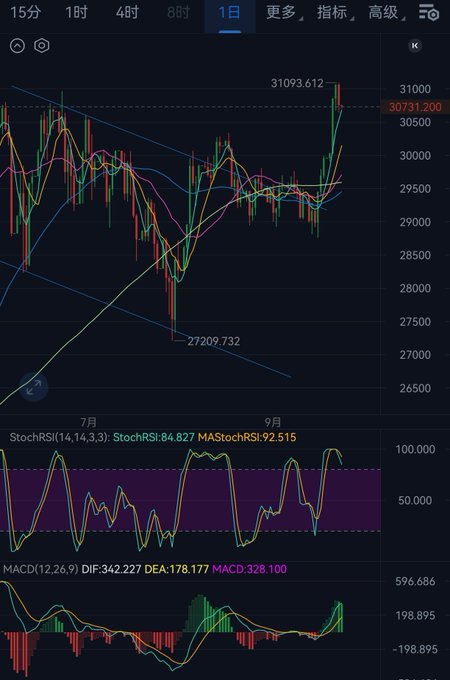Click the K-line round button

[415, 46]
